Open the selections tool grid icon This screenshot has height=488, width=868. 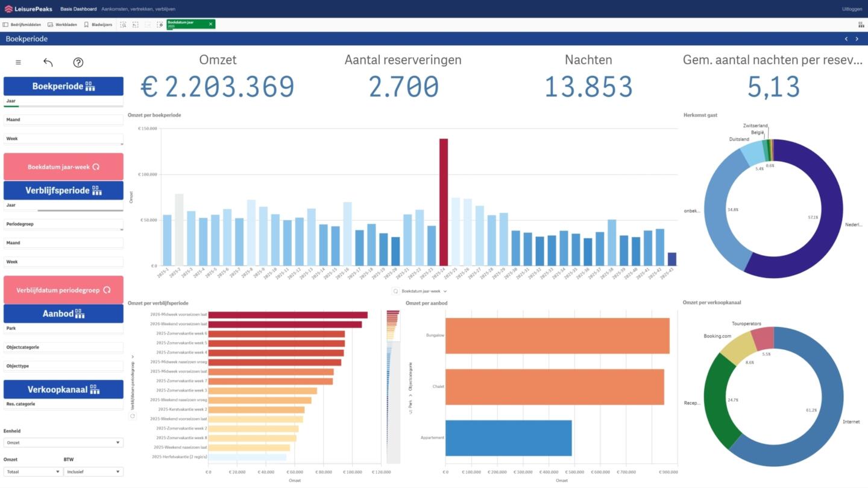(861, 25)
